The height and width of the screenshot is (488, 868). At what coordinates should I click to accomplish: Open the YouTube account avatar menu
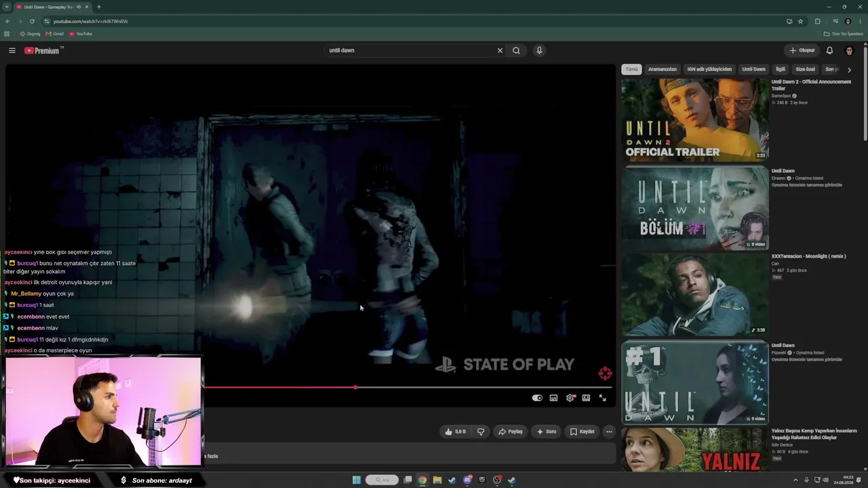(849, 50)
